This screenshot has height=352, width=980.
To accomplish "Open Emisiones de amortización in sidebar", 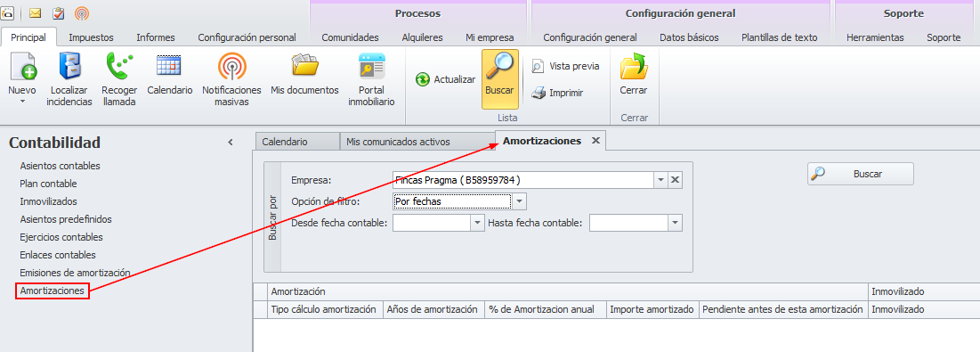I will [x=75, y=273].
